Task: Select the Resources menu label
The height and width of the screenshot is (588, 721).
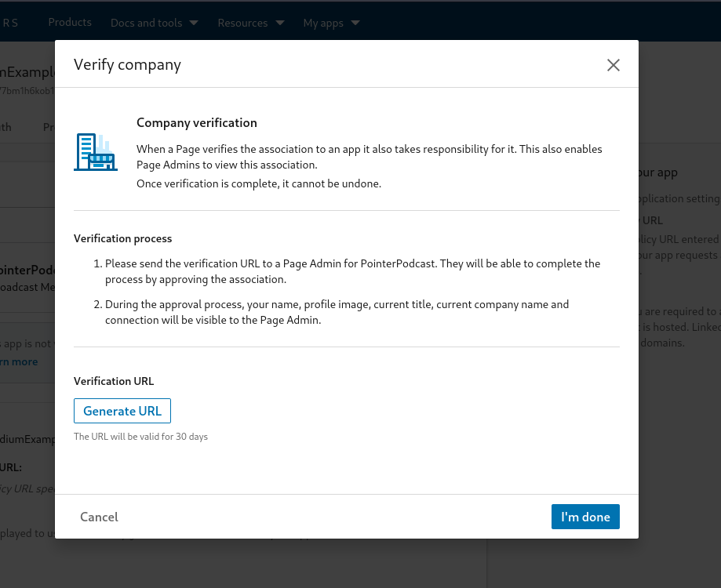Action: coord(242,23)
